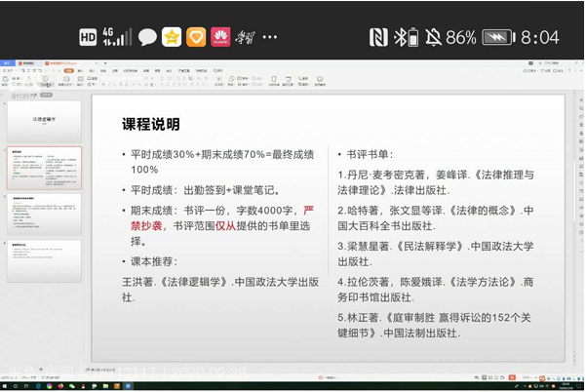Click the 书评书单 heading in the right column

371,154
